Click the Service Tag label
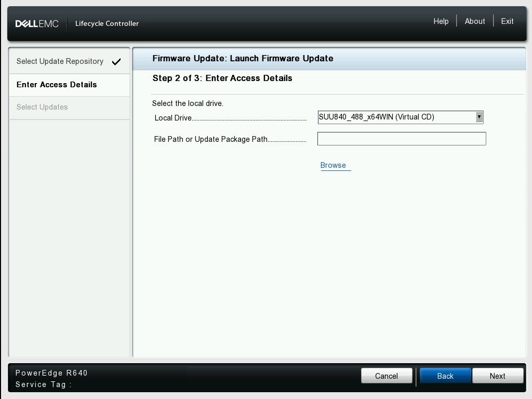The width and height of the screenshot is (532, 399). (44, 384)
